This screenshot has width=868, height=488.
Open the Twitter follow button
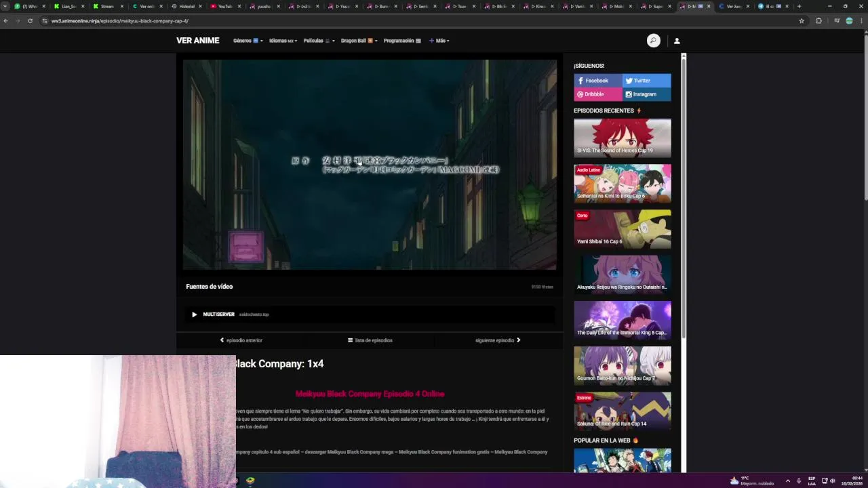coord(647,81)
